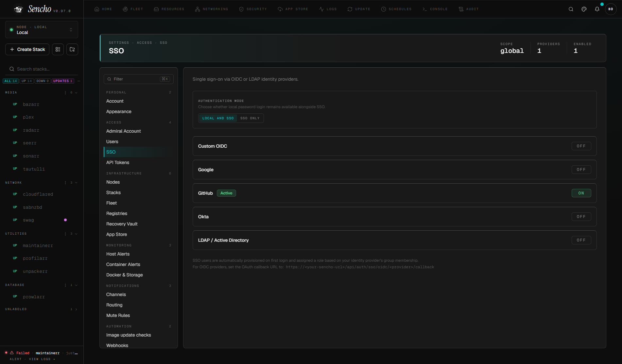Viewport: 622px width, 364px height.
Task: Click the swag update indicator dot
Action: [x=65, y=220]
